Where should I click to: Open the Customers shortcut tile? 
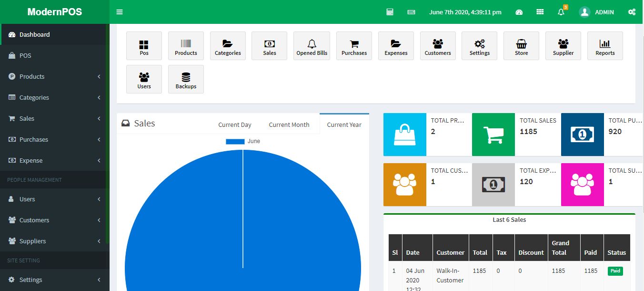pos(438,46)
